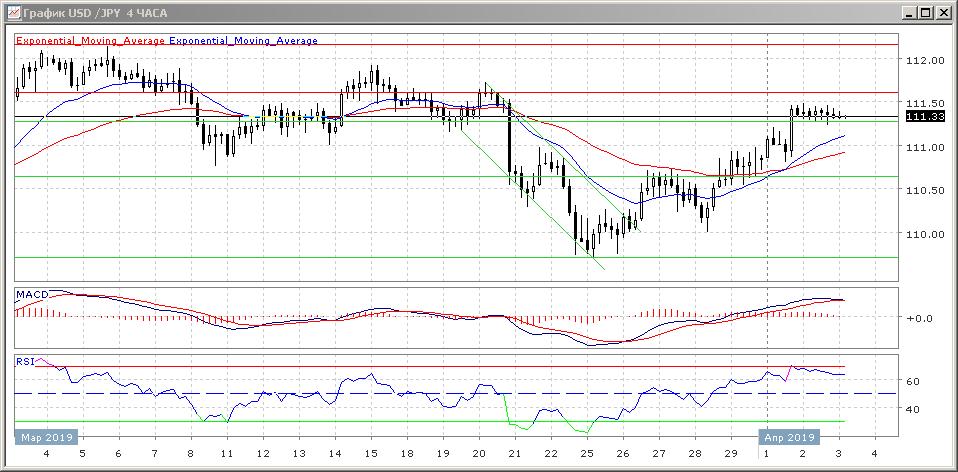The width and height of the screenshot is (958, 472).
Task: Click date 15 on the time axis
Action: 369,453
